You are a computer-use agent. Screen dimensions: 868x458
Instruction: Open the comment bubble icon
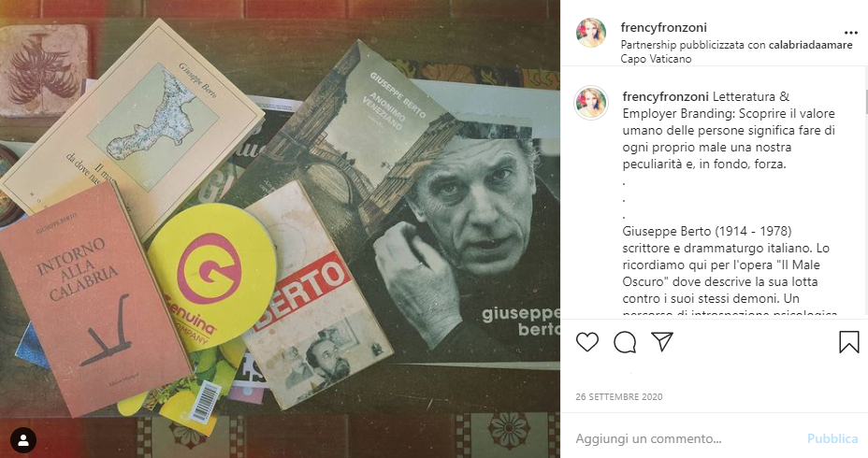(625, 342)
